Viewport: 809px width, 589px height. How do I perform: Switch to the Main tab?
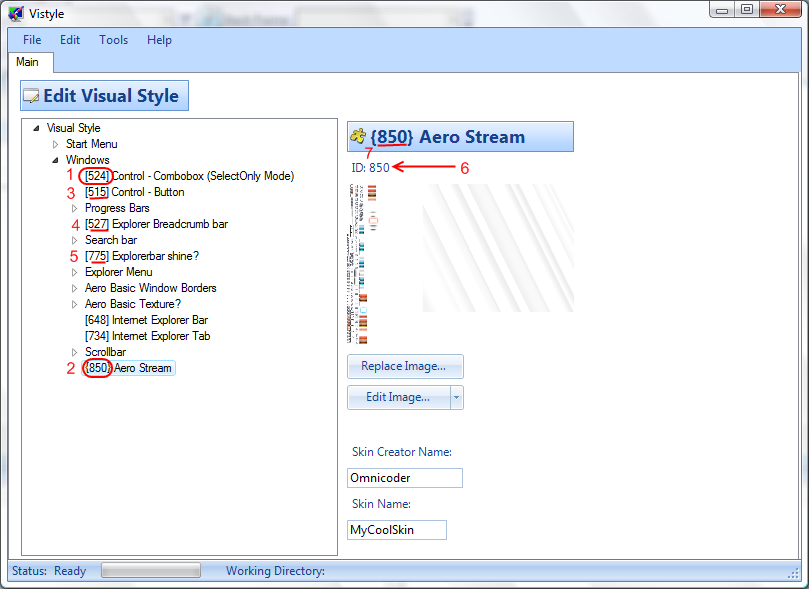27,62
